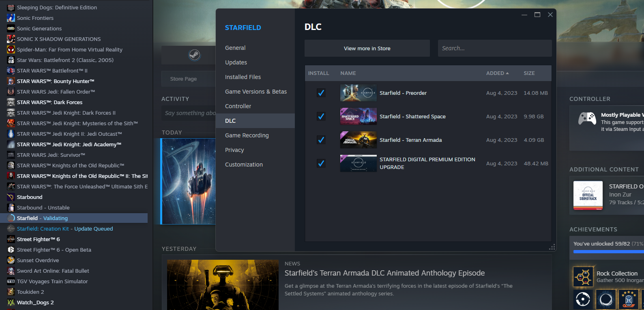The height and width of the screenshot is (310, 644).
Task: Sort DLC list by the SIZE column
Action: [529, 73]
